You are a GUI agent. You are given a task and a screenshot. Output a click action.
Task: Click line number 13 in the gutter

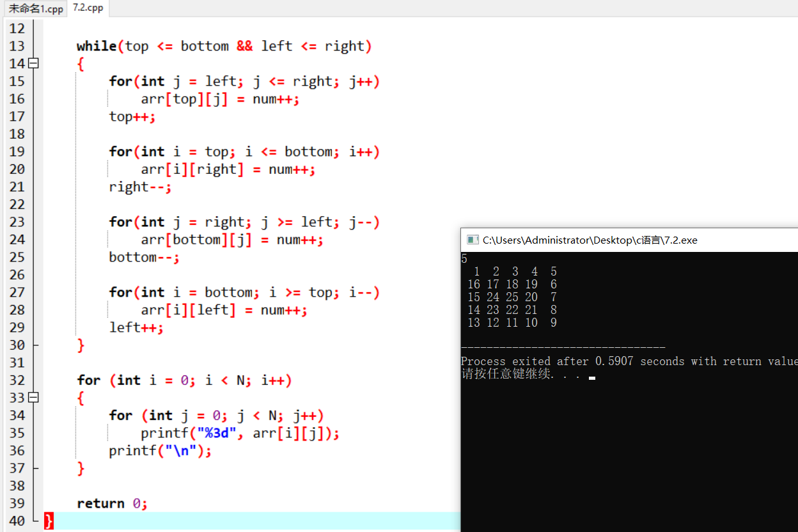click(x=17, y=46)
